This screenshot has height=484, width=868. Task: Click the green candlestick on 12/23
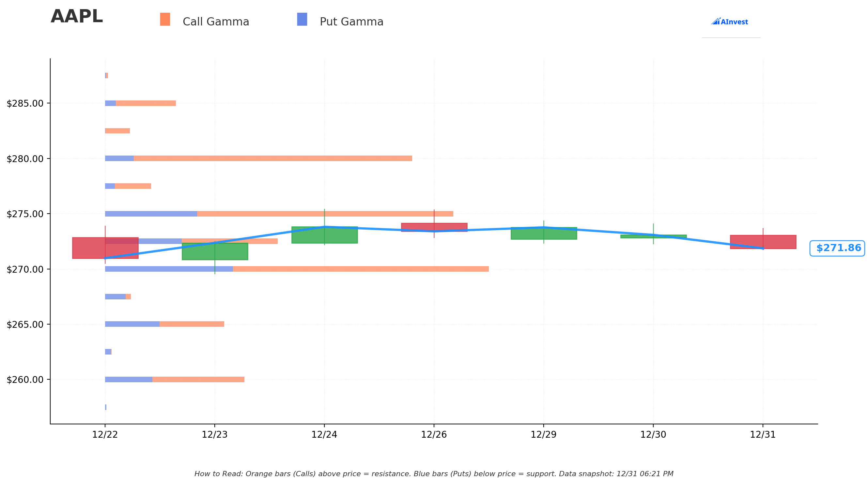point(215,251)
